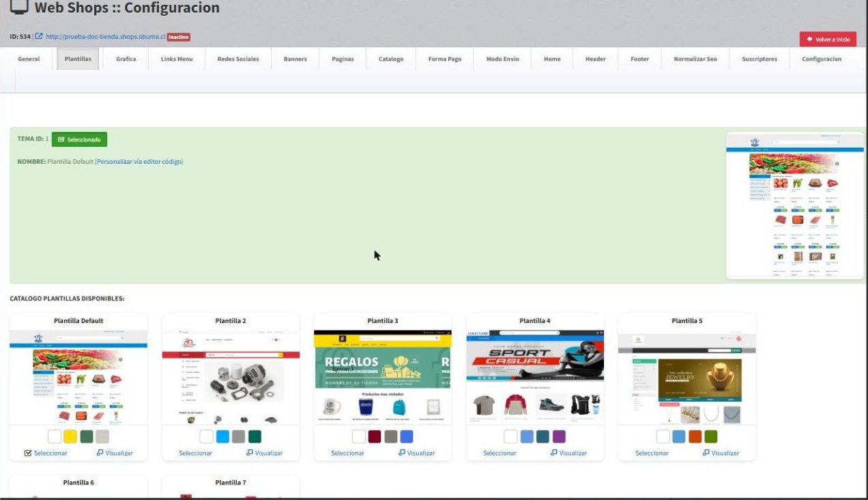
Task: Pick the purple swatch under Plantilla 4
Action: 559,436
